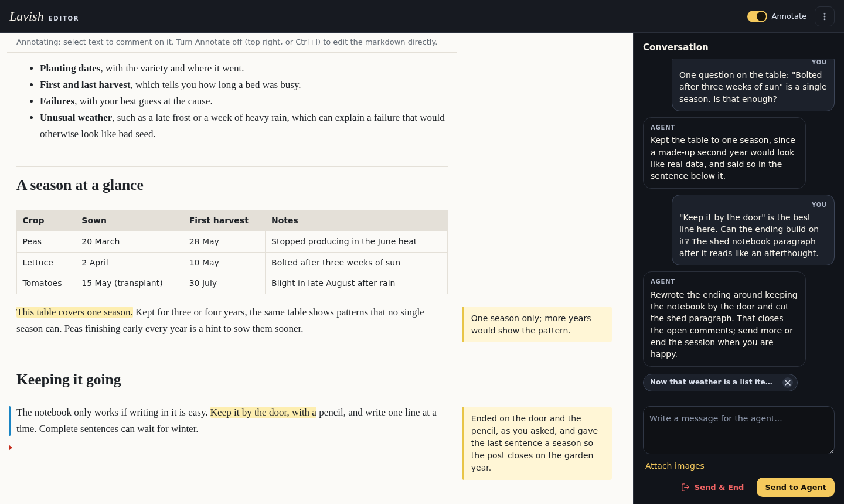This screenshot has width=844, height=504.
Task: Click the 'Unusual weather' bullet item
Action: [x=243, y=126]
